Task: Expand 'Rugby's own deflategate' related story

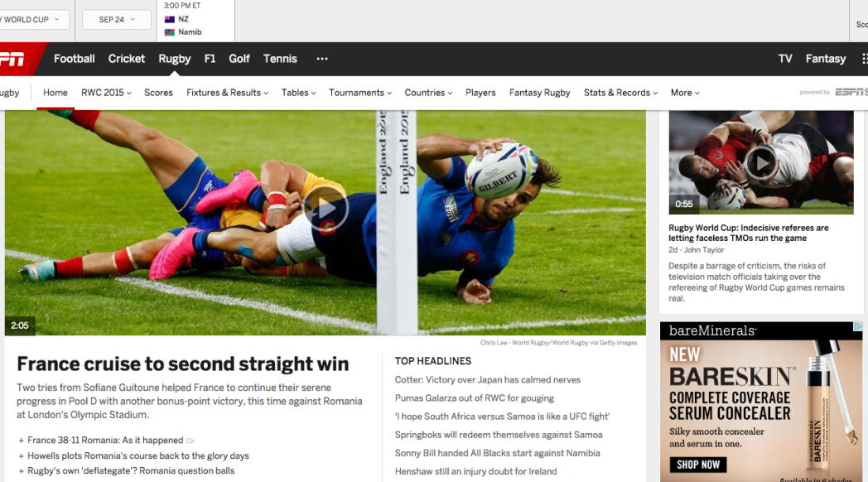Action: click(x=21, y=471)
